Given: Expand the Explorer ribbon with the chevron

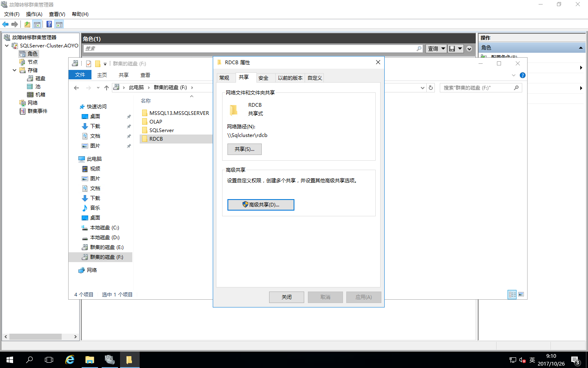Looking at the screenshot, I should click(514, 75).
